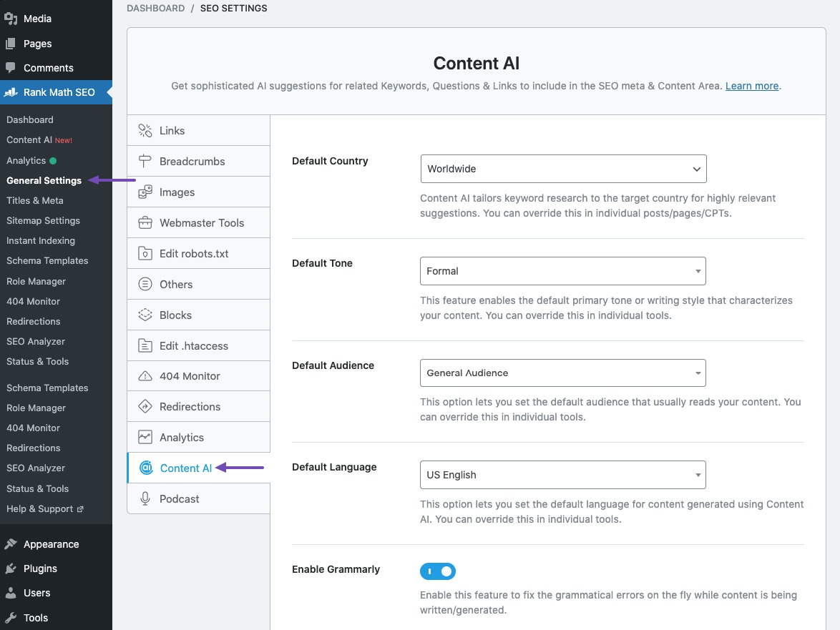Open Instant Indexing submenu item
This screenshot has height=630, width=840.
point(41,240)
